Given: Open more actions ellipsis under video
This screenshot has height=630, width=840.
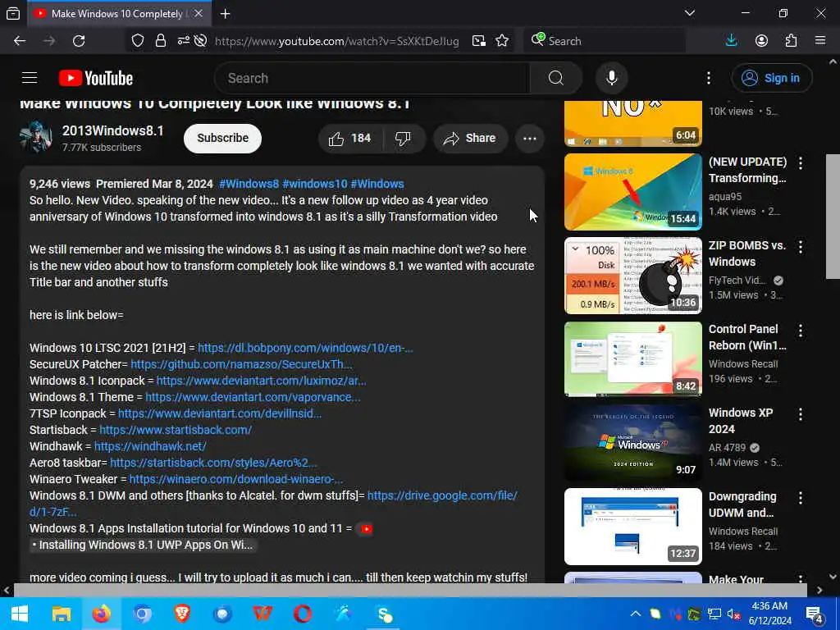Looking at the screenshot, I should 530,138.
